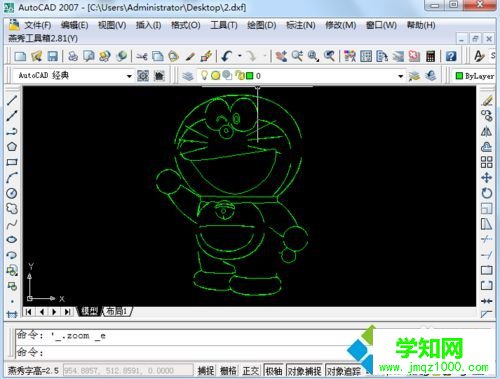Viewport: 500px width, 379px height.
Task: Open the Layer Properties Manager icon
Action: click(x=188, y=76)
